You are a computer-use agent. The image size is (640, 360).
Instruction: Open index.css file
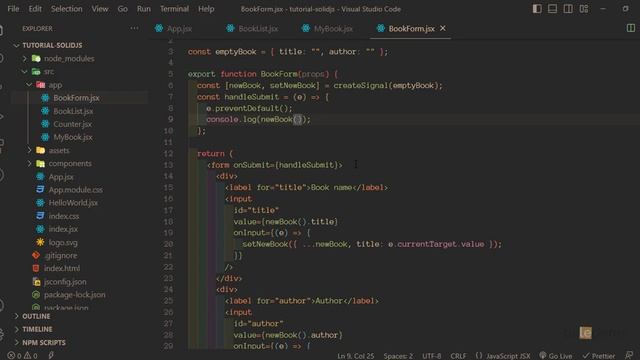(x=64, y=216)
